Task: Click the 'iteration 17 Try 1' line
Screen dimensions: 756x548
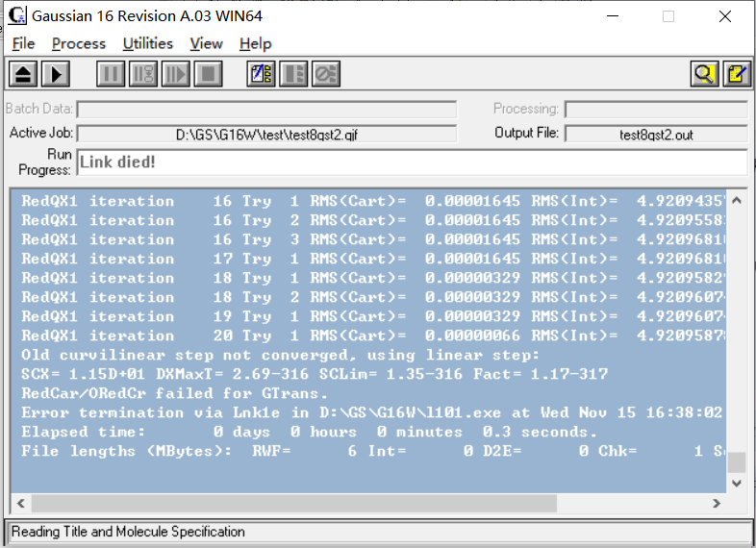Action: 372,259
